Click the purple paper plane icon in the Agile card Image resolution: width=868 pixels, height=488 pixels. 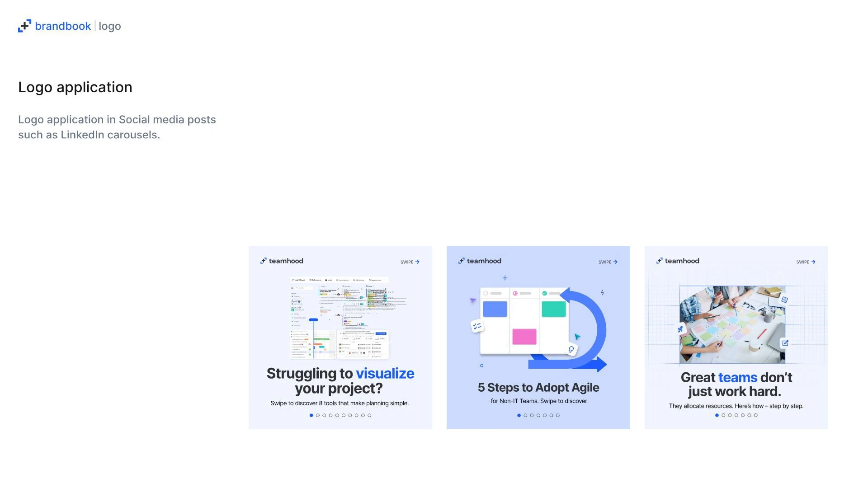point(473,300)
